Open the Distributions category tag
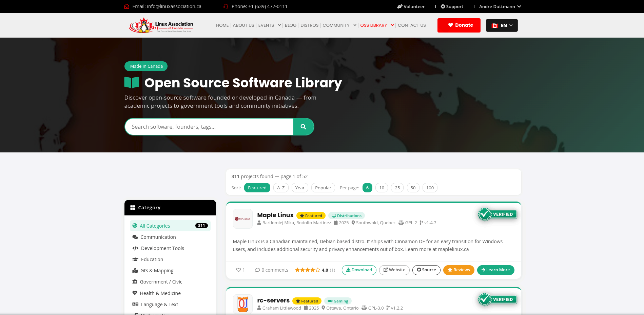This screenshot has height=315, width=644. click(x=347, y=216)
